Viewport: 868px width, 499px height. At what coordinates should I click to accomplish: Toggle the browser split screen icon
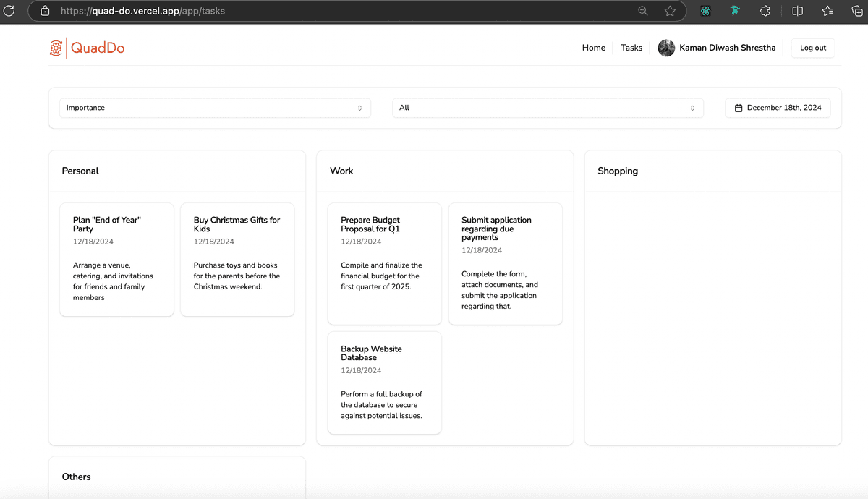797,11
